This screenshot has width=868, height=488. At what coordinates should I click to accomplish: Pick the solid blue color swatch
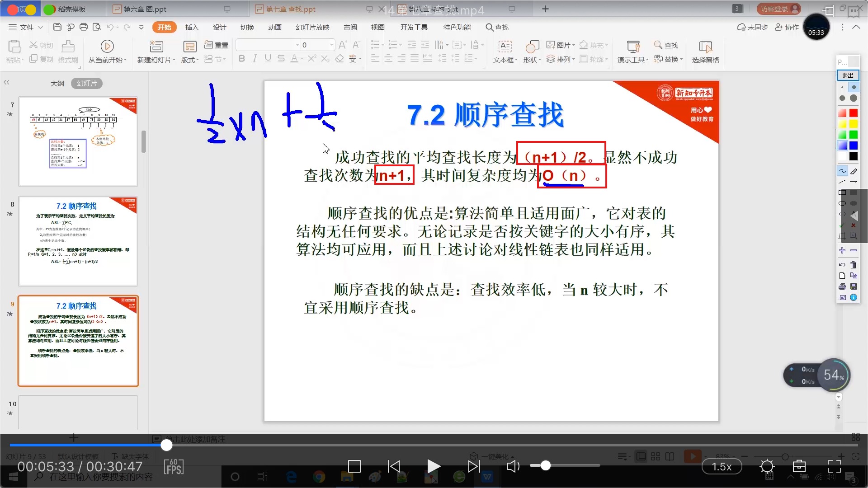click(x=854, y=145)
